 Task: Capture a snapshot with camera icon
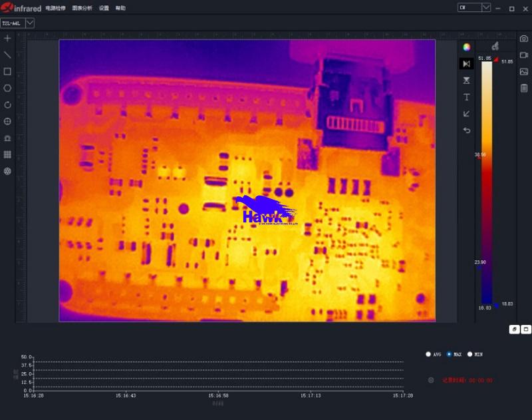pos(524,39)
